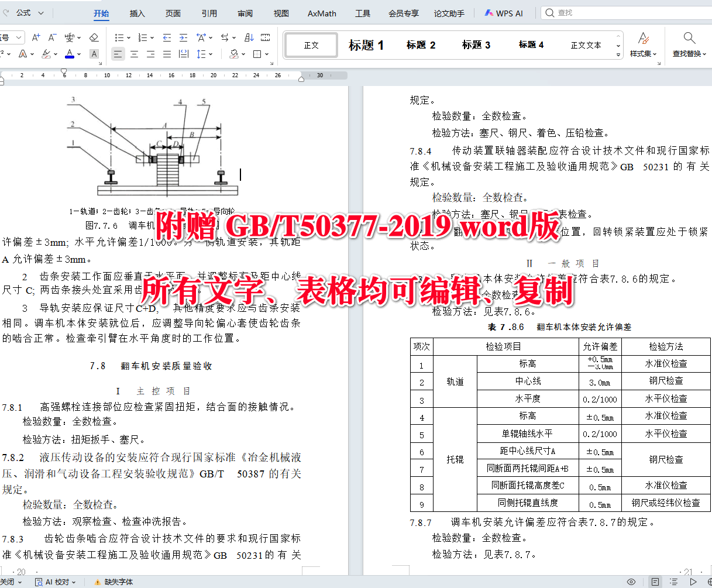Align text center
712x588 pixels.
(134, 54)
